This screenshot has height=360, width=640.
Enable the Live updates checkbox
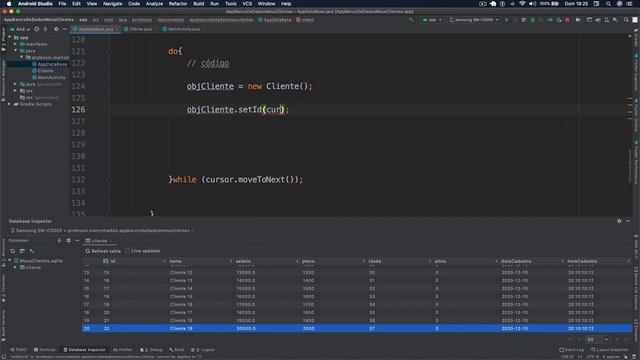click(127, 251)
